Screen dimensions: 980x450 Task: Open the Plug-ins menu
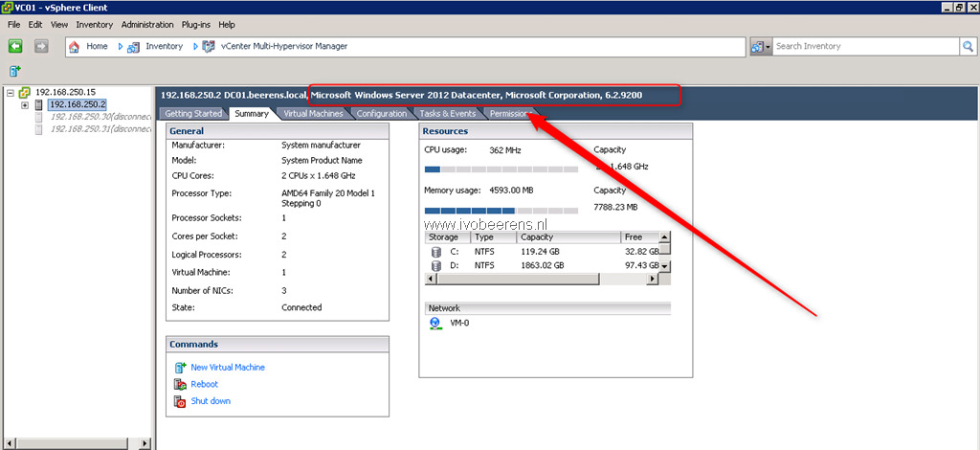[196, 25]
